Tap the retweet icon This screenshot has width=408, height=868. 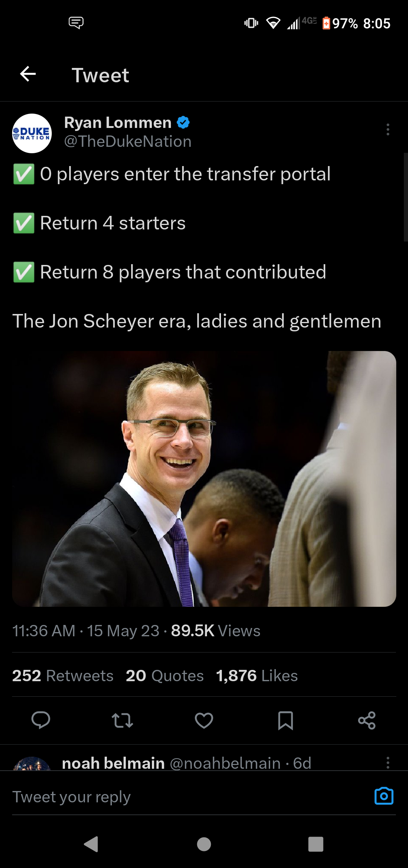(x=122, y=720)
